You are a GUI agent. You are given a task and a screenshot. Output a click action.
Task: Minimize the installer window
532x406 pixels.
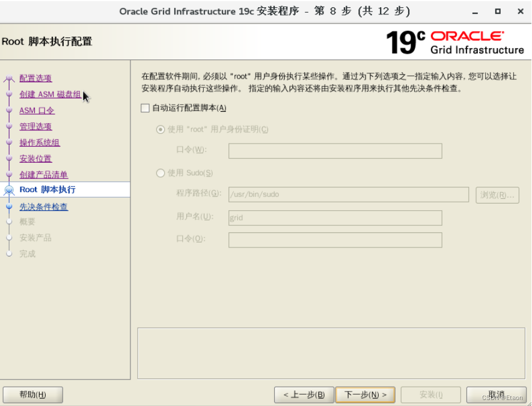[475, 11]
